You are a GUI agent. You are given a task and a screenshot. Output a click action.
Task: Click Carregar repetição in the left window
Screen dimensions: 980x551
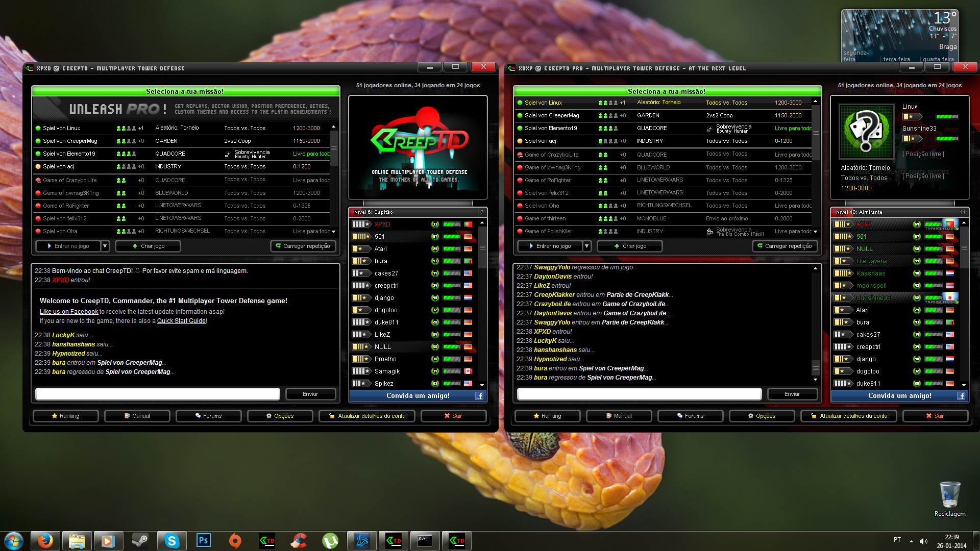[303, 246]
